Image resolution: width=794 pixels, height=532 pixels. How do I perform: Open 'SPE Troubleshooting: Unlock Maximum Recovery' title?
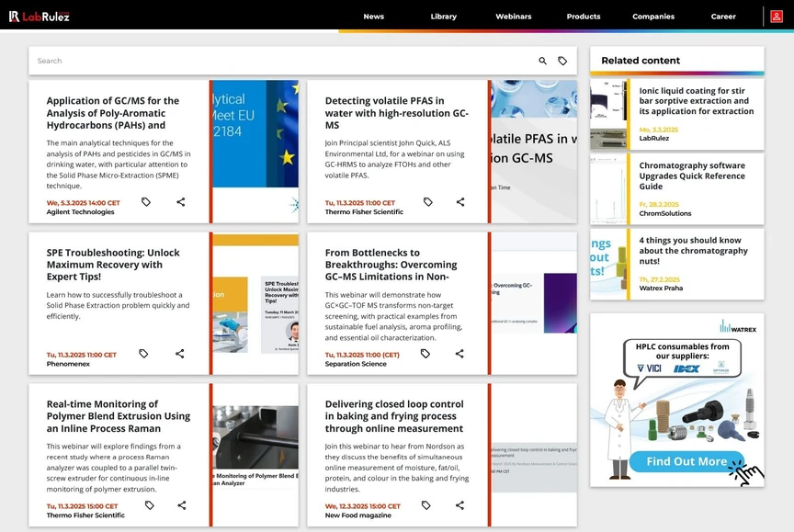tap(113, 265)
